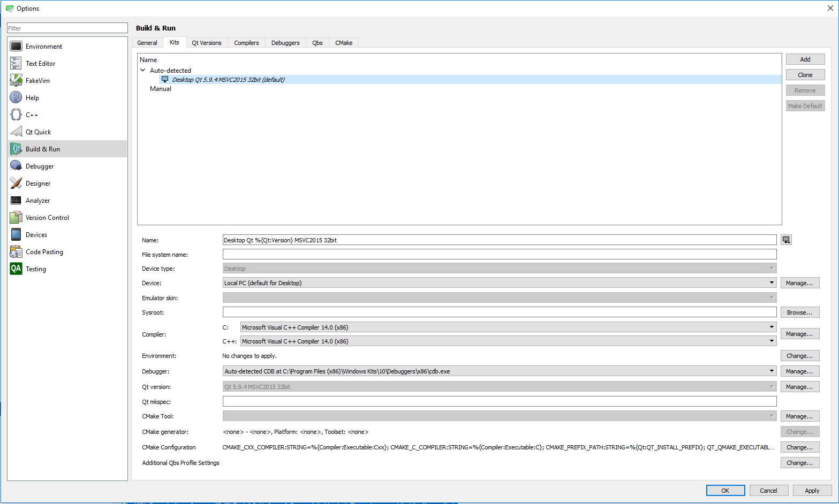Open the Emulator skin dropdown

500,298
